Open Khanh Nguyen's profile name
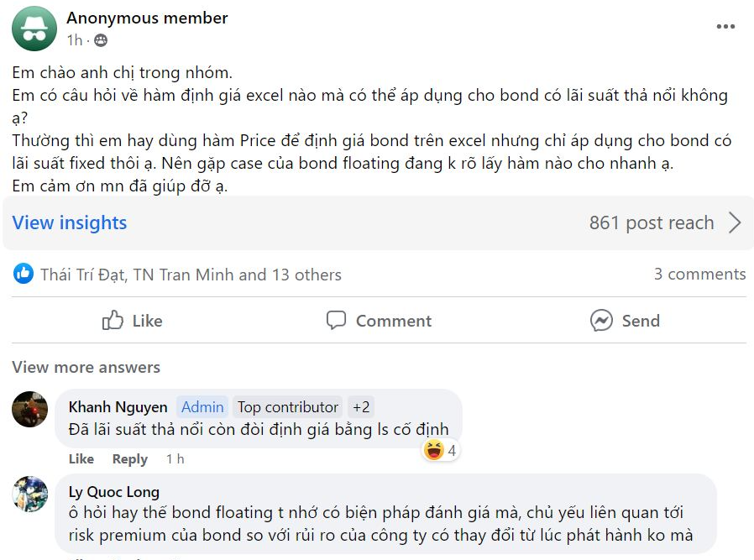This screenshot has height=560, width=754. click(118, 407)
